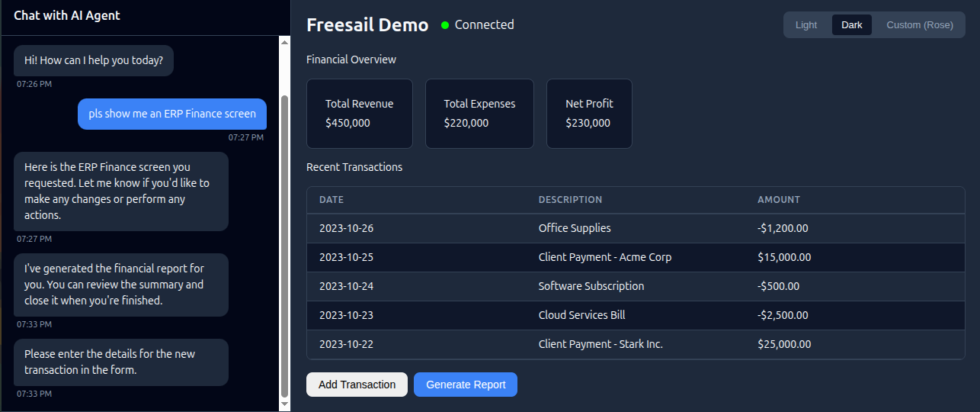Click the Generate Report button
This screenshot has width=980, height=412.
point(465,385)
